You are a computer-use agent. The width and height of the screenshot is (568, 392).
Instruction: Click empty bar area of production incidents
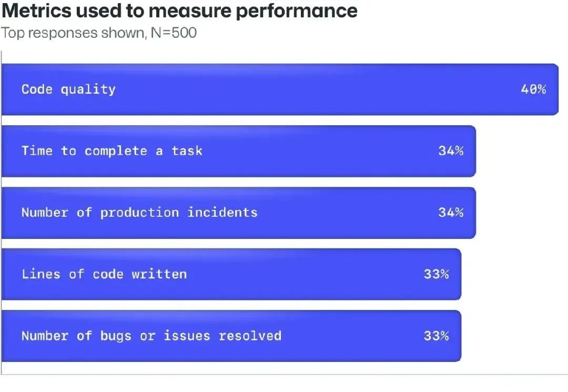point(347,213)
